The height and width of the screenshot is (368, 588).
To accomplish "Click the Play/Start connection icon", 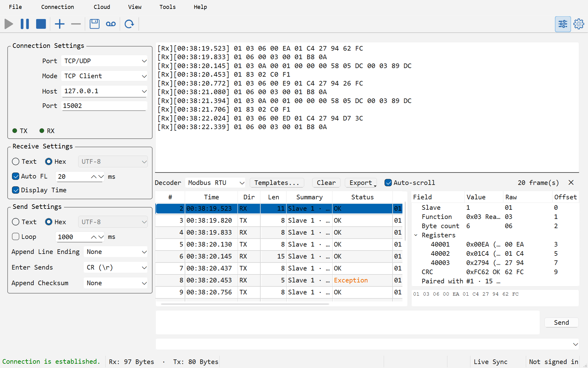I will click(x=9, y=24).
